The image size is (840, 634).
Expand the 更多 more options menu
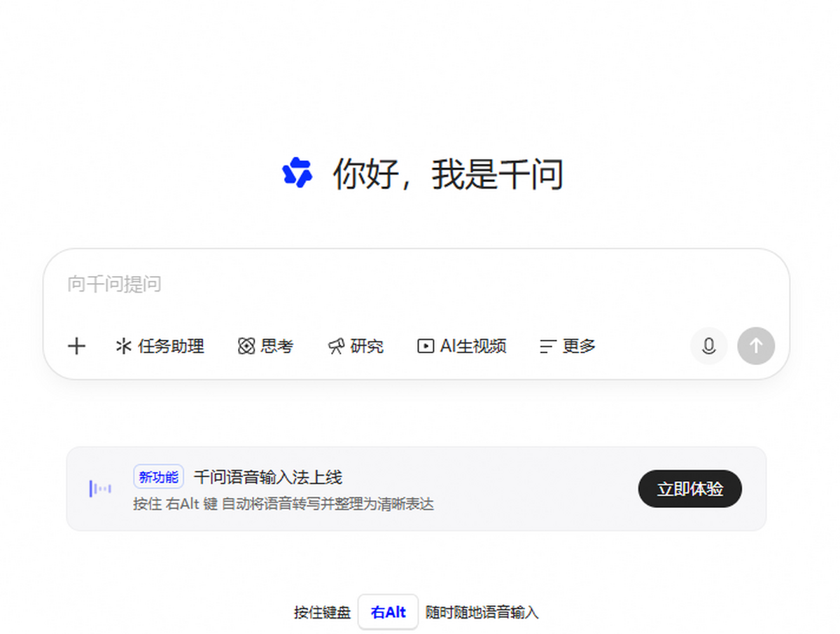(568, 346)
